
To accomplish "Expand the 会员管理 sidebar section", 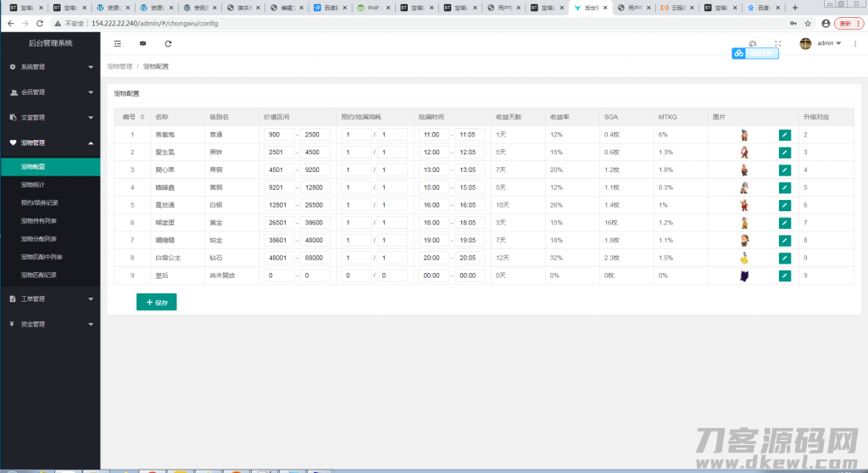I will tap(50, 92).
